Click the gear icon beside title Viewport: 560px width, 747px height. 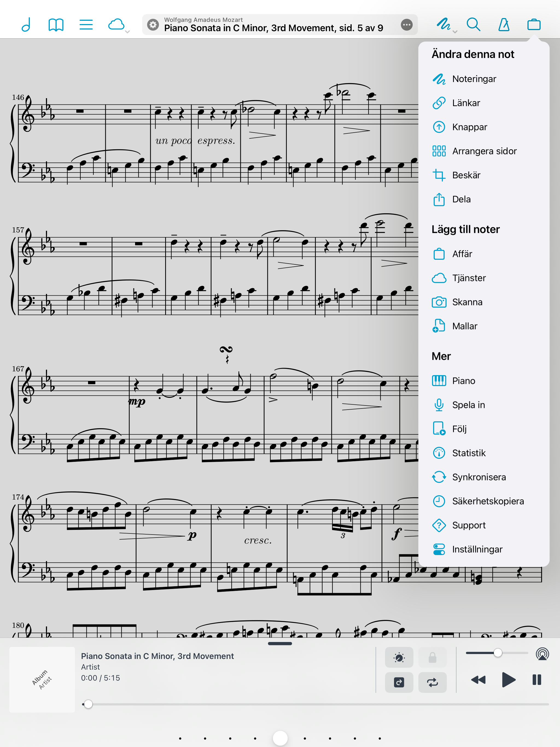pos(153,25)
